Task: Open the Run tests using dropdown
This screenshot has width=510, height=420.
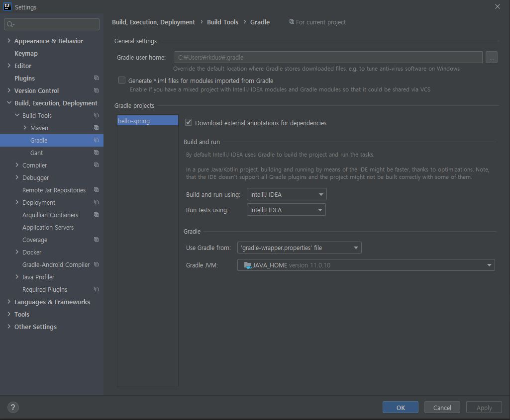Action: tap(286, 210)
